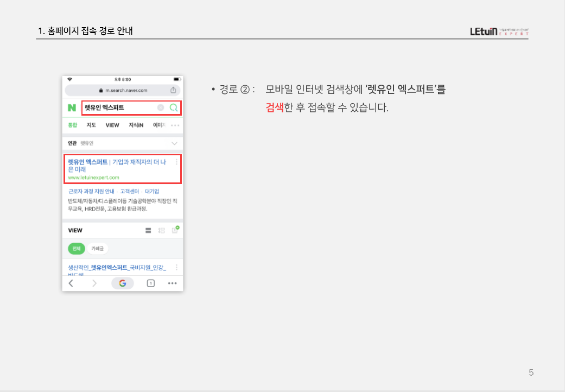Open options dots beside 생산적인 post
565x392 pixels.
[x=176, y=267]
